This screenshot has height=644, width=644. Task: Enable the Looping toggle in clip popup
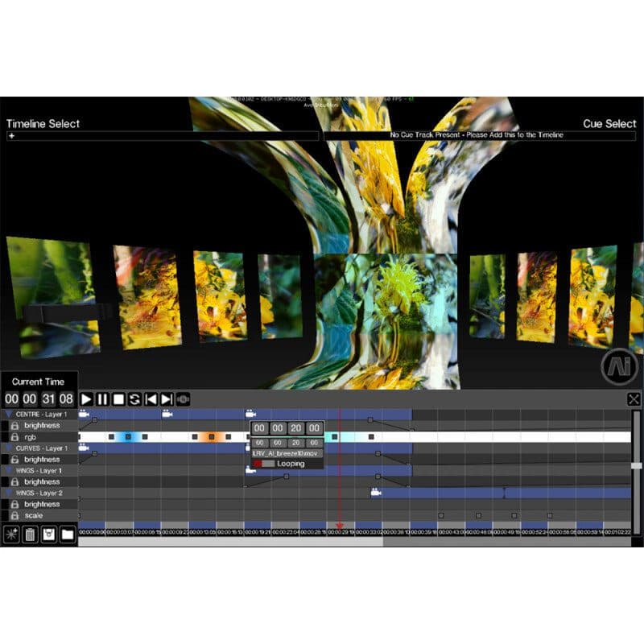coord(264,464)
